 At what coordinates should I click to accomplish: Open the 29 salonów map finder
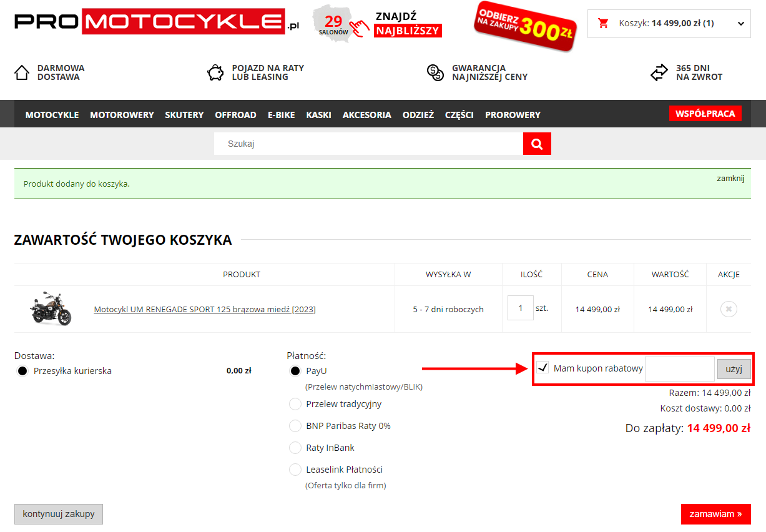[x=340, y=22]
